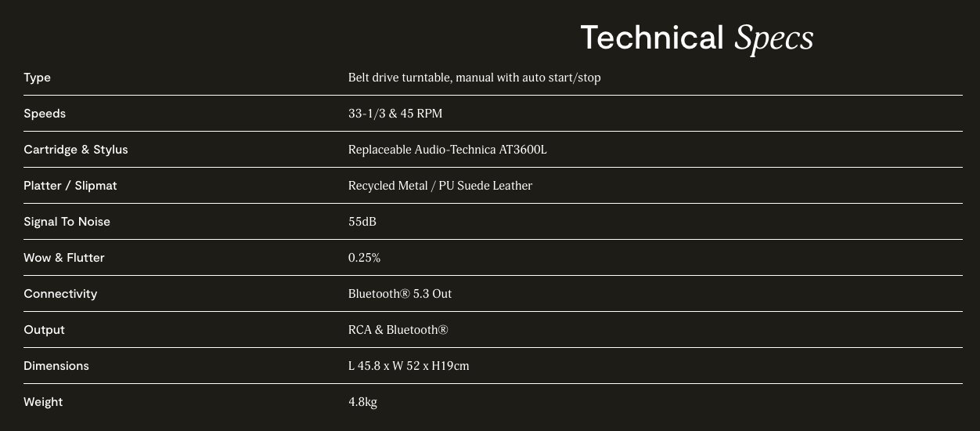
Task: Click the 0.25% wow and flutter value
Action: pyautogui.click(x=364, y=258)
